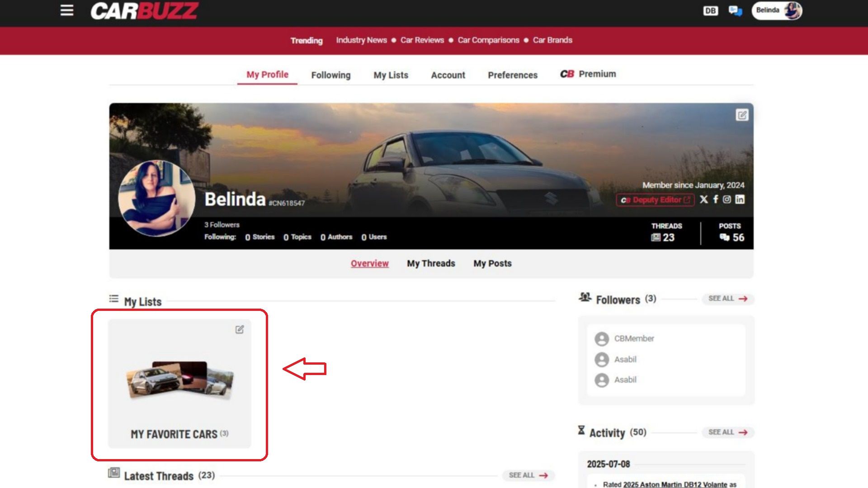Open the Preferences tab

click(x=512, y=75)
